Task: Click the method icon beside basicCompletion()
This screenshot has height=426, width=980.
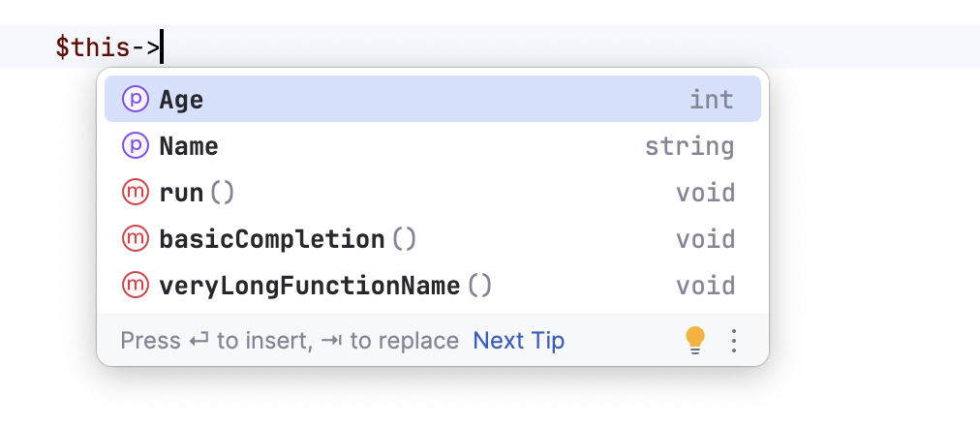Action: (x=134, y=239)
